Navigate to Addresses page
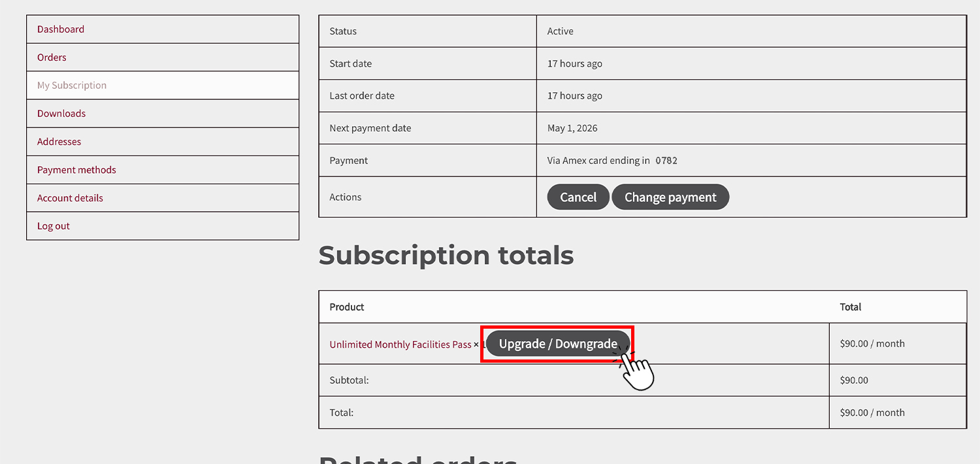 59,142
